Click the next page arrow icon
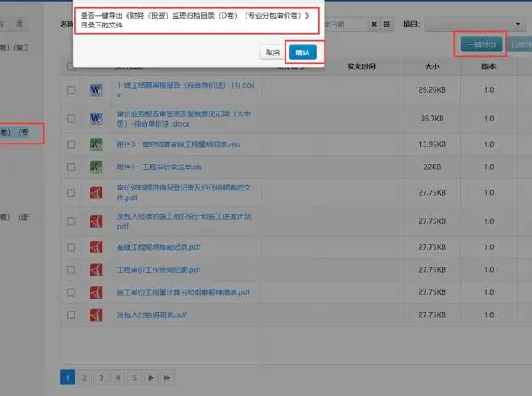 [x=151, y=377]
